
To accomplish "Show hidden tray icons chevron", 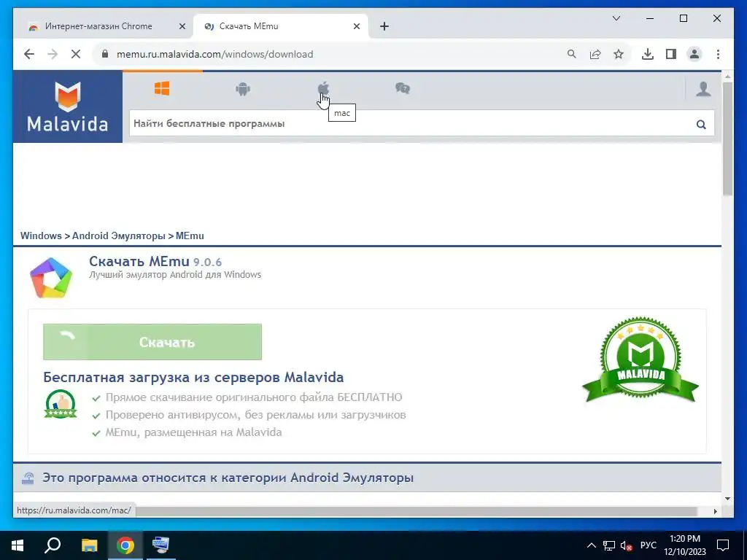I will point(591,545).
